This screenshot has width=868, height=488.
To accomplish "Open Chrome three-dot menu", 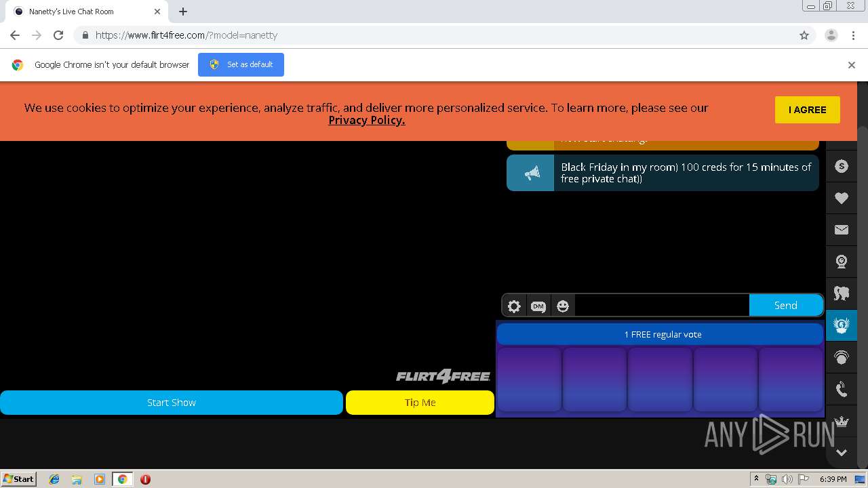I will pos(853,35).
